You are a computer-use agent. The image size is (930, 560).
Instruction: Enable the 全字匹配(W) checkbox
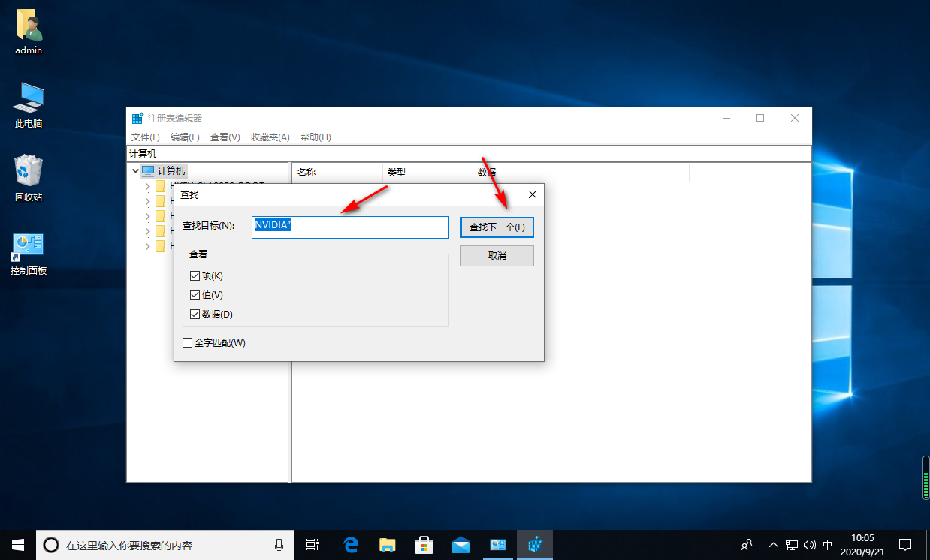point(188,343)
